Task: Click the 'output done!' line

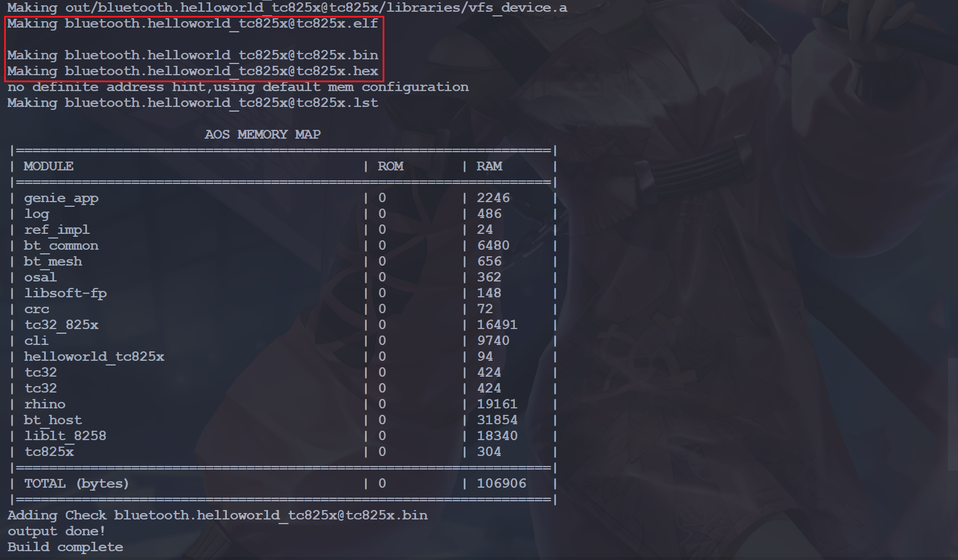Action: [x=56, y=531]
